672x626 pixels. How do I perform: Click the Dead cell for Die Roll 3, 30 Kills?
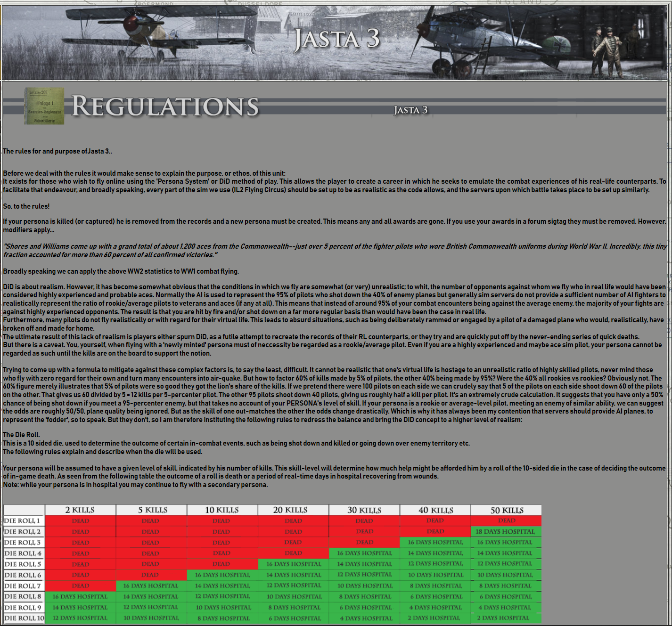tap(364, 542)
